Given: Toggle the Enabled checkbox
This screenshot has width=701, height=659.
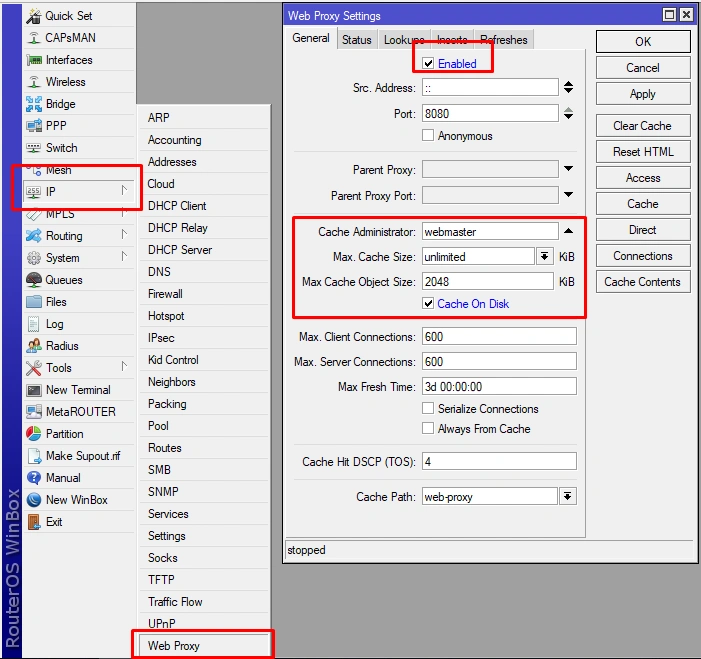Looking at the screenshot, I should [428, 63].
